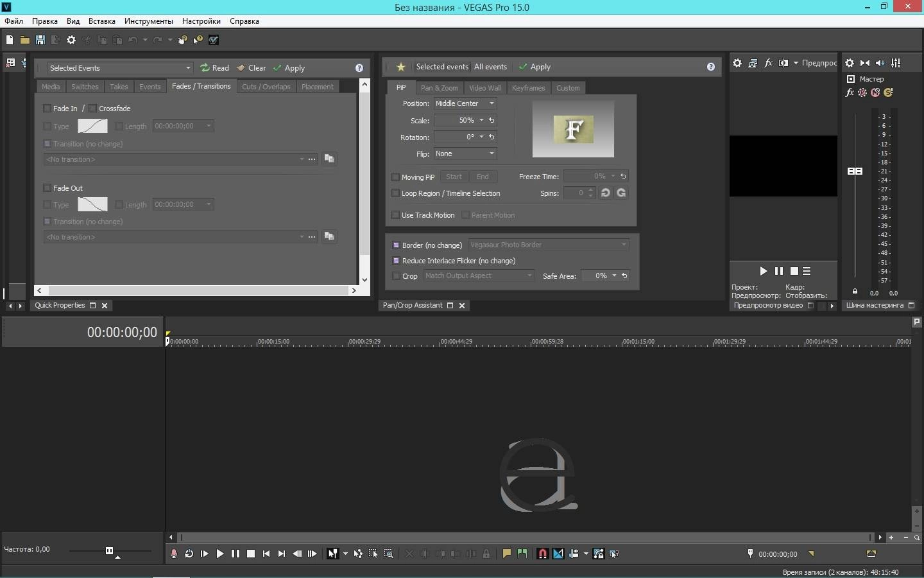This screenshot has width=924, height=578.
Task: Open the Quick Properties help question icon
Action: tap(359, 68)
